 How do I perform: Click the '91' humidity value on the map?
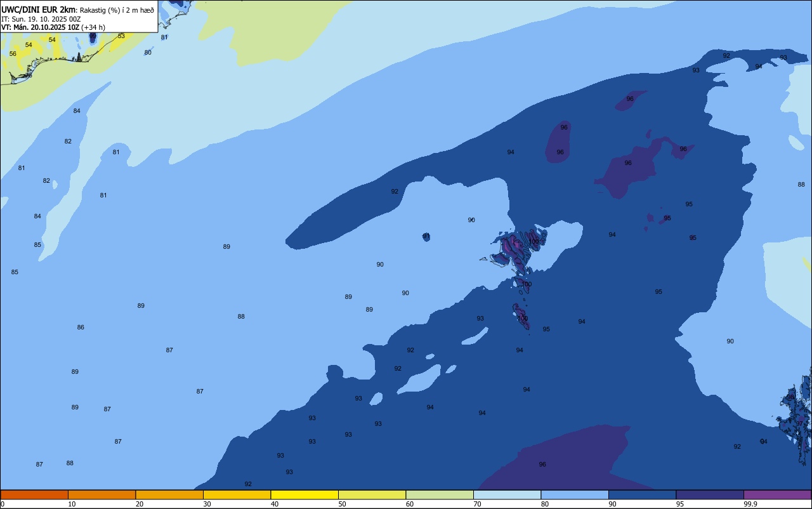(x=426, y=236)
